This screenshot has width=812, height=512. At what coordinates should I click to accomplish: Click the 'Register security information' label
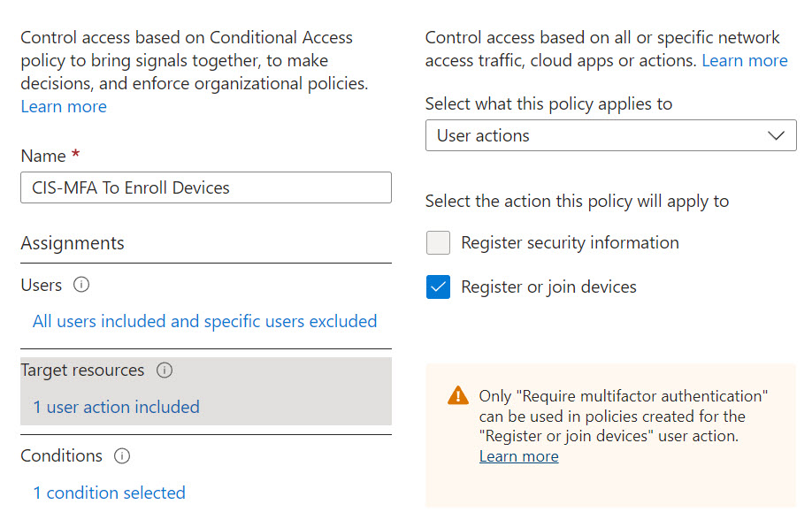click(570, 243)
